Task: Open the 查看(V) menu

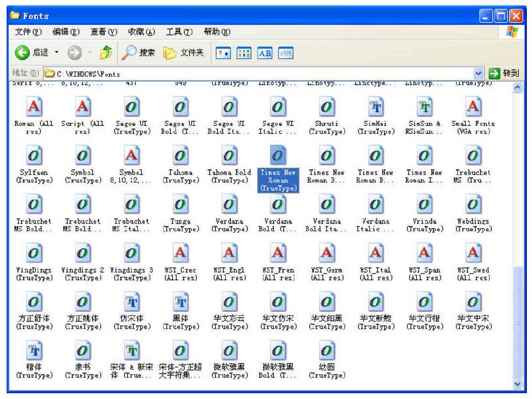Action: [x=103, y=32]
